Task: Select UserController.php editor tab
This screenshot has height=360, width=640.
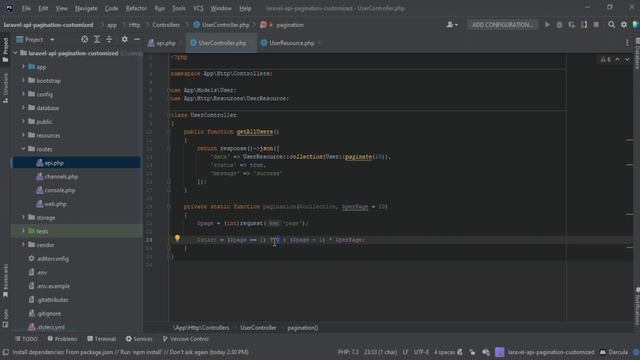Action: (222, 43)
